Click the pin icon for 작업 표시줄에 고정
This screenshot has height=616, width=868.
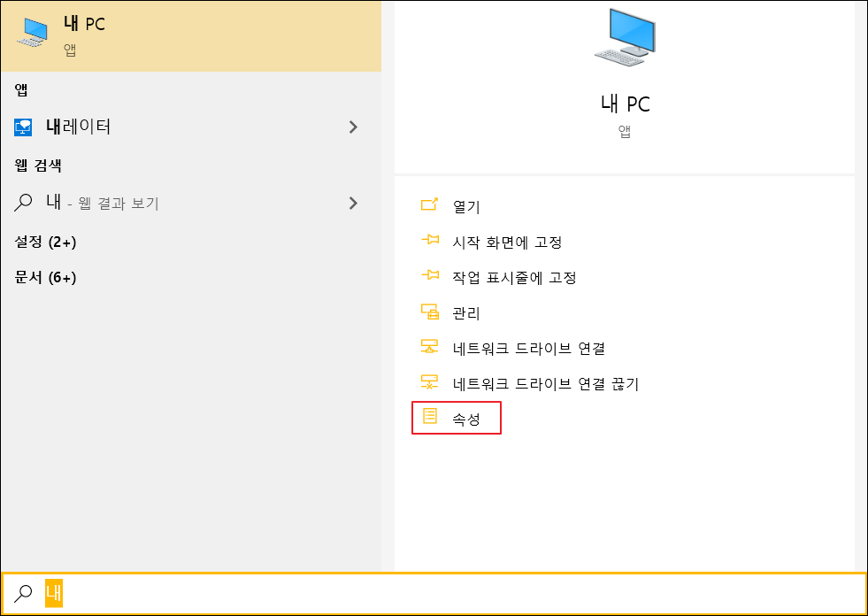point(429,275)
